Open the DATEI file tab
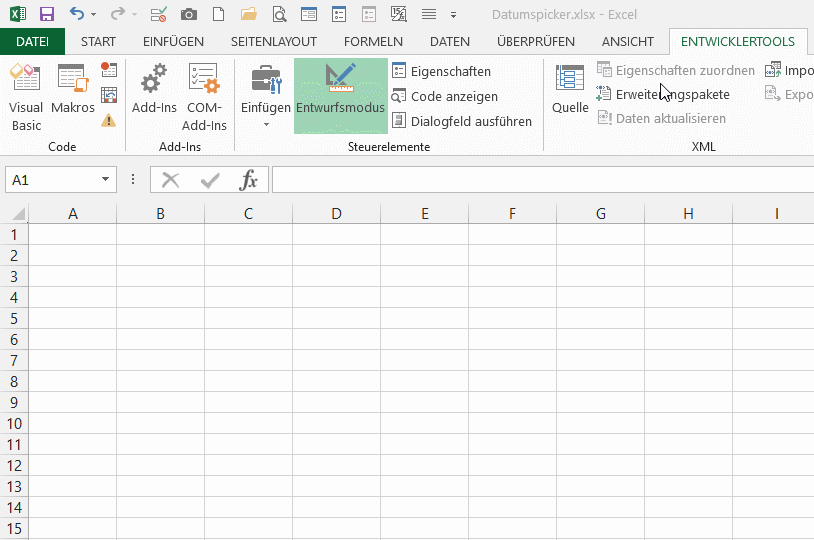 32,41
